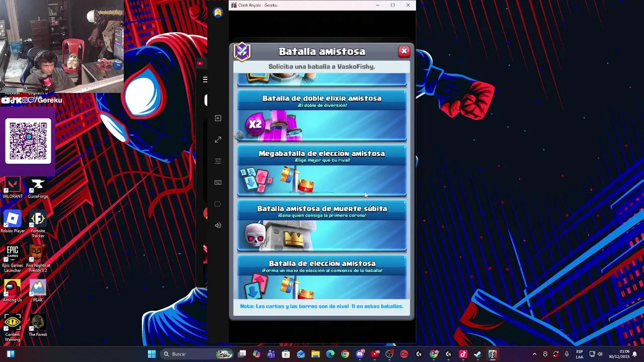Open Microsoft Store taskbar icon
Viewport: 644px width, 362px height.
tap(286, 354)
